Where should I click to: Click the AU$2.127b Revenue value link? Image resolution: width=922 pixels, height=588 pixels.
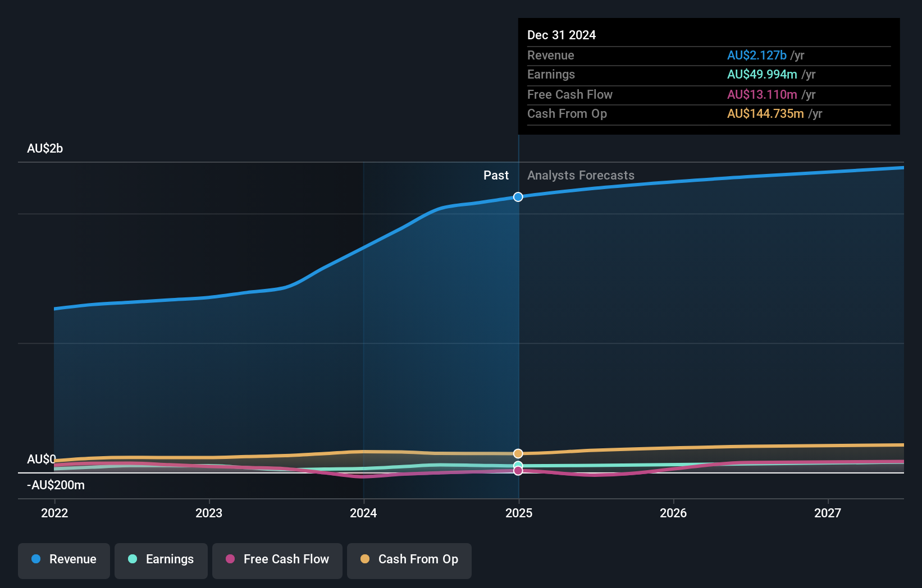(x=757, y=56)
